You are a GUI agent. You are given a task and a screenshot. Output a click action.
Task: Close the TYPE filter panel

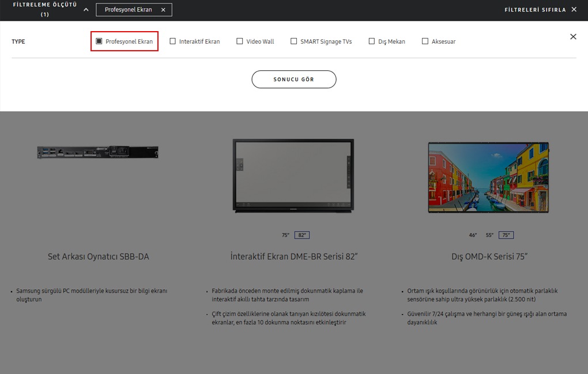(x=573, y=36)
